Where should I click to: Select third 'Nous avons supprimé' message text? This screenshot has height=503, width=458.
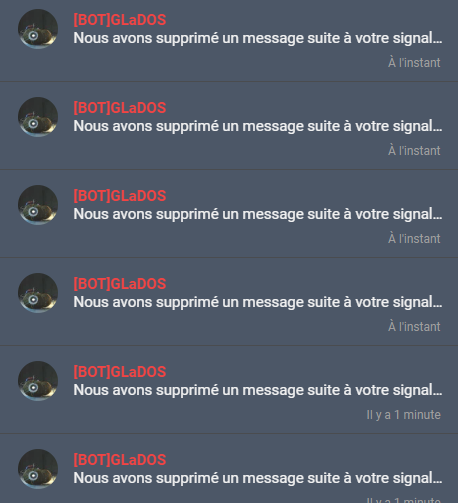coord(258,215)
